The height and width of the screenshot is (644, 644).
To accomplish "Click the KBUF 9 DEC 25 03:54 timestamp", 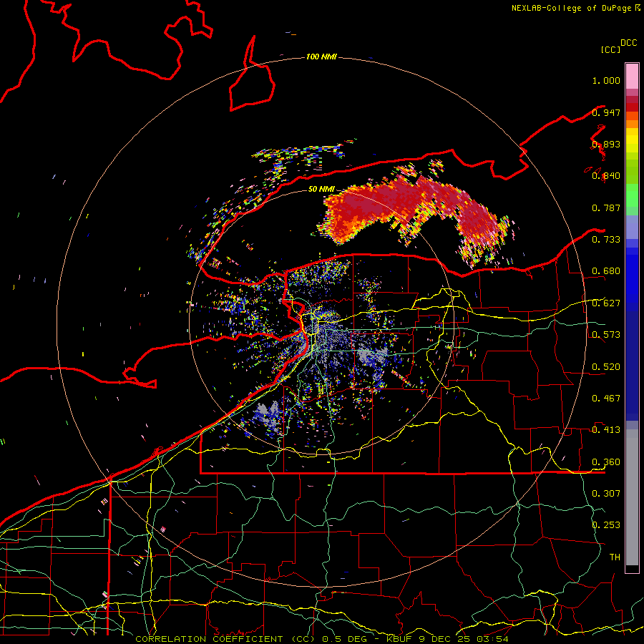I will click(x=447, y=639).
